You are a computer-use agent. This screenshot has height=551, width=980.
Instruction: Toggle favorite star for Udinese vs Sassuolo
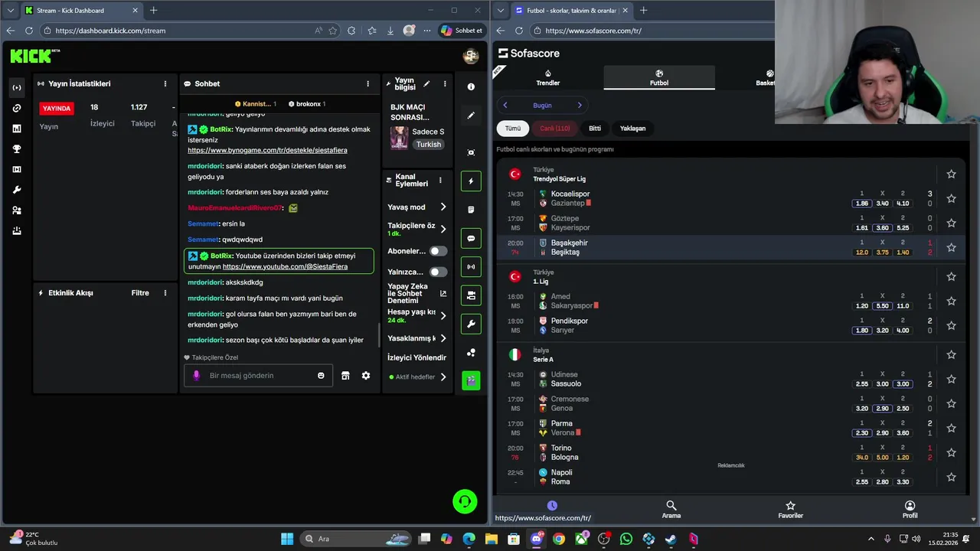click(x=951, y=379)
